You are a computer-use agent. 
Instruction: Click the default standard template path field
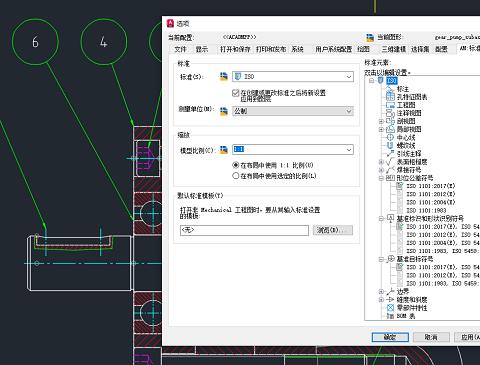[244, 230]
